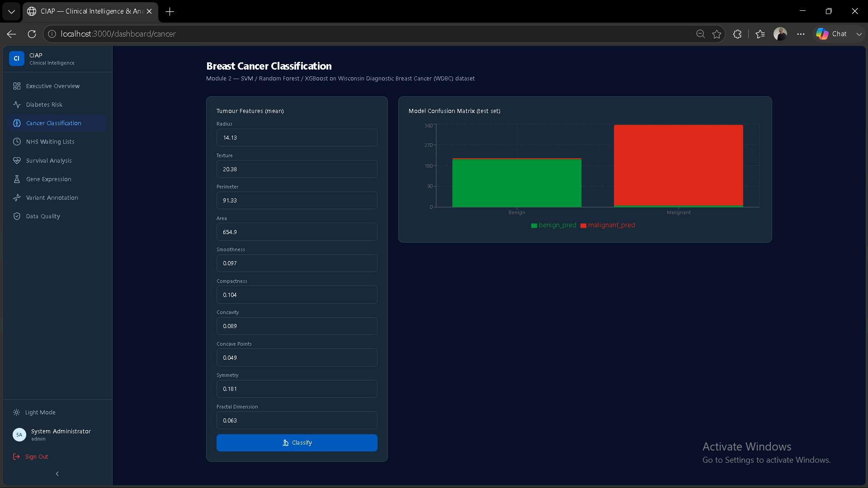Click the Model Confusion Matrix title
The height and width of the screenshot is (488, 868).
point(454,111)
